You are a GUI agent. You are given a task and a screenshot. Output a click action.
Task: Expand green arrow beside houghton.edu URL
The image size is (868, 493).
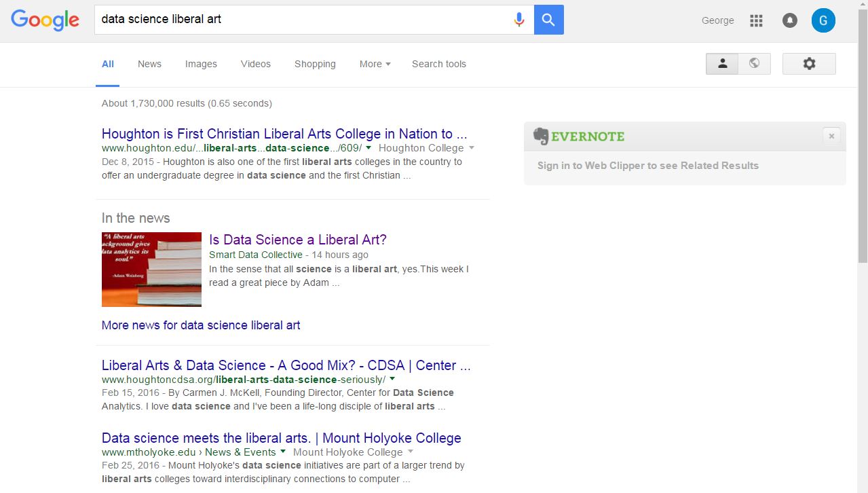(369, 147)
